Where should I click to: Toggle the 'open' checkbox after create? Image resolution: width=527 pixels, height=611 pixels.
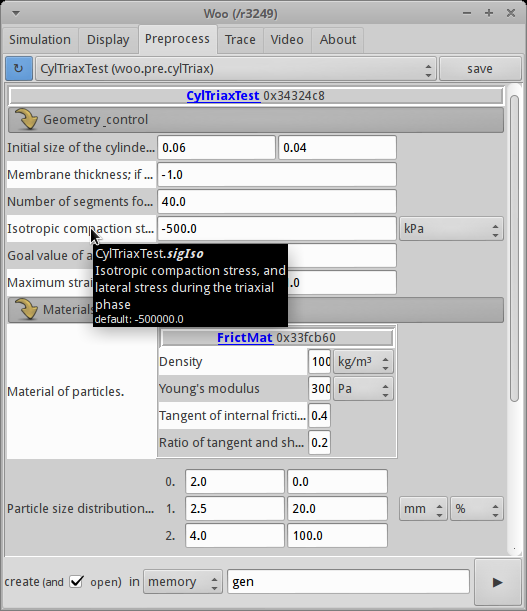76,581
